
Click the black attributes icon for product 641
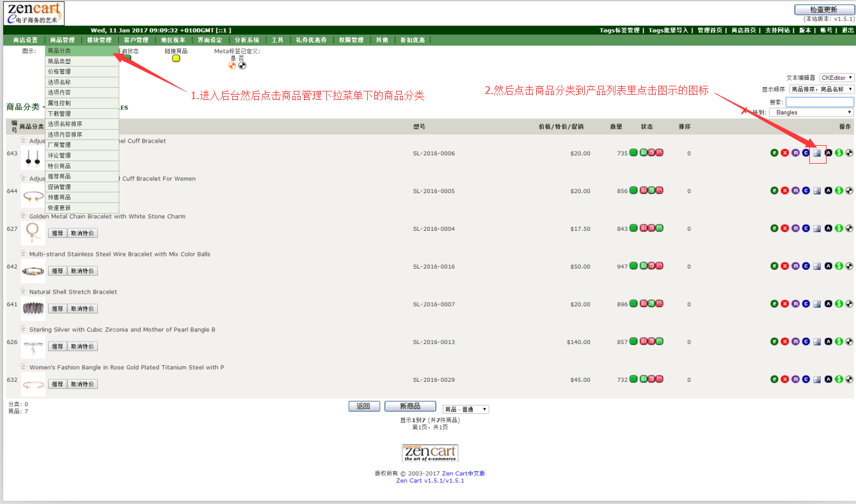coord(828,304)
